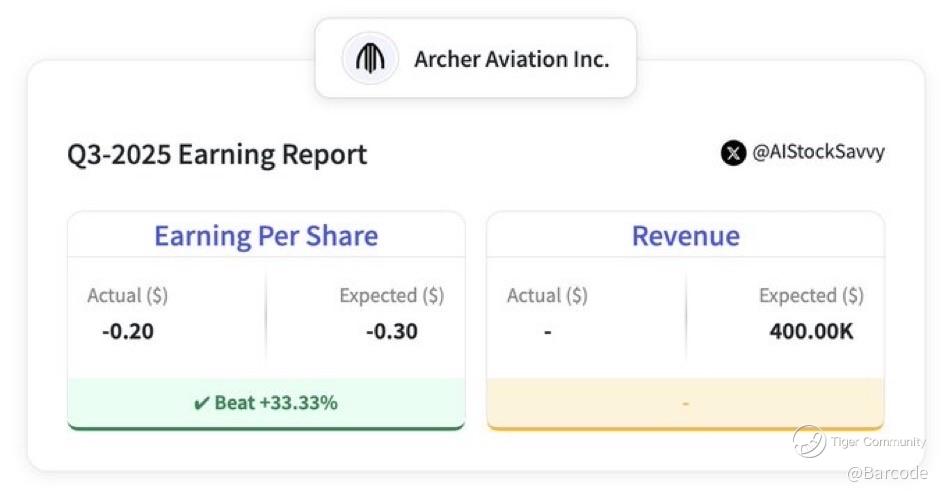Image resolution: width=945 pixels, height=494 pixels.
Task: Click the Archer Aviation logo icon
Action: [370, 59]
